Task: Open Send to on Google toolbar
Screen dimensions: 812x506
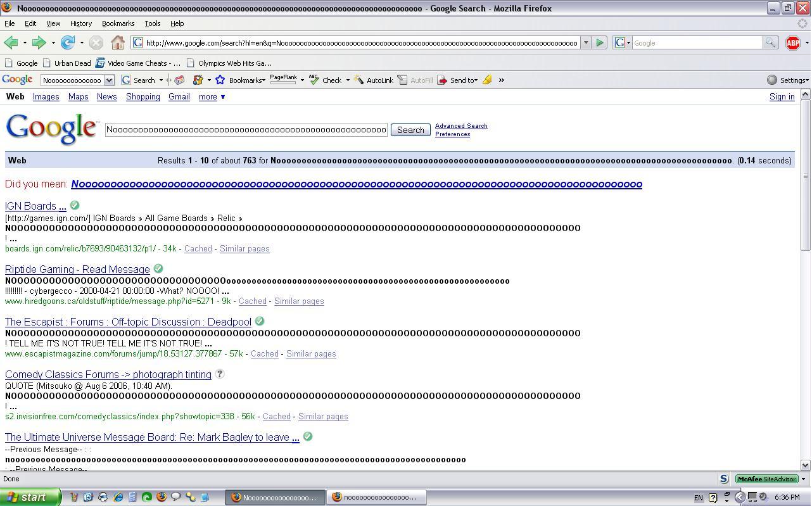Action: (x=457, y=80)
